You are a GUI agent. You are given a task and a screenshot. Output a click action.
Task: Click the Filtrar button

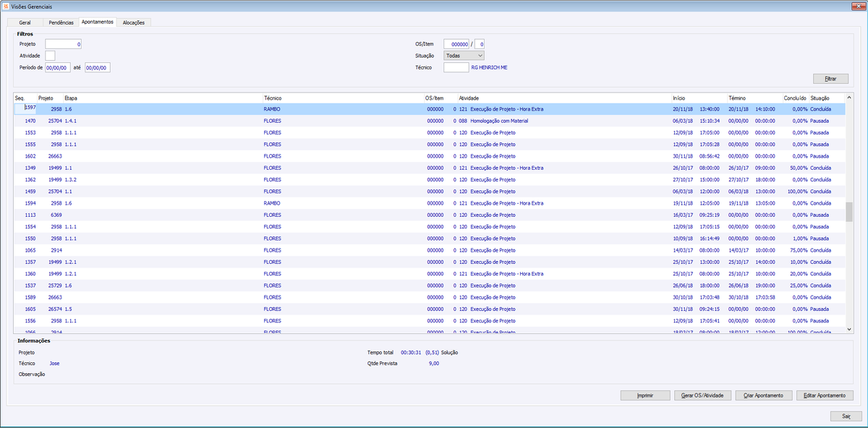[830, 78]
